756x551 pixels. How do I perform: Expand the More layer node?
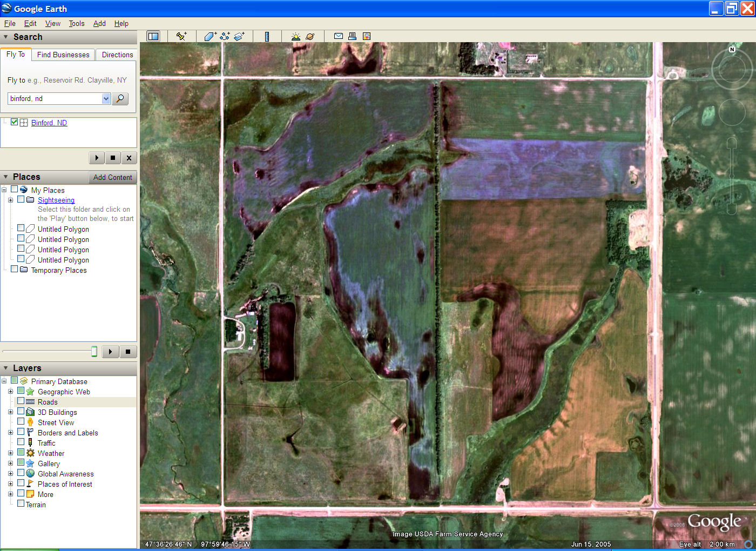(x=10, y=494)
